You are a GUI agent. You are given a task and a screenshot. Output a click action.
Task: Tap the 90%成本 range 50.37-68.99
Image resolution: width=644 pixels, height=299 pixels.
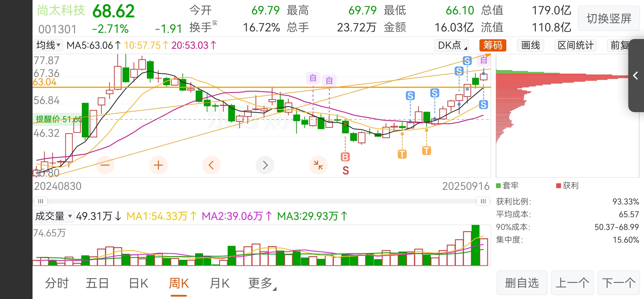click(617, 227)
